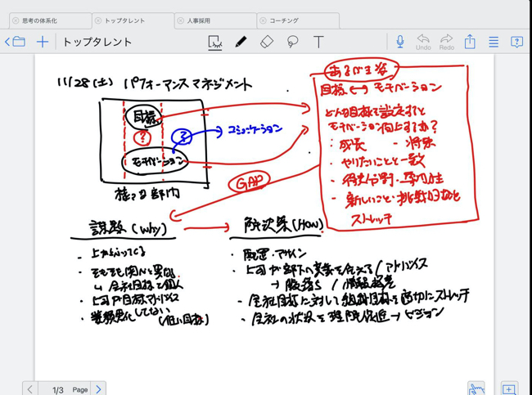
Task: Select the pen tool
Action: click(241, 42)
